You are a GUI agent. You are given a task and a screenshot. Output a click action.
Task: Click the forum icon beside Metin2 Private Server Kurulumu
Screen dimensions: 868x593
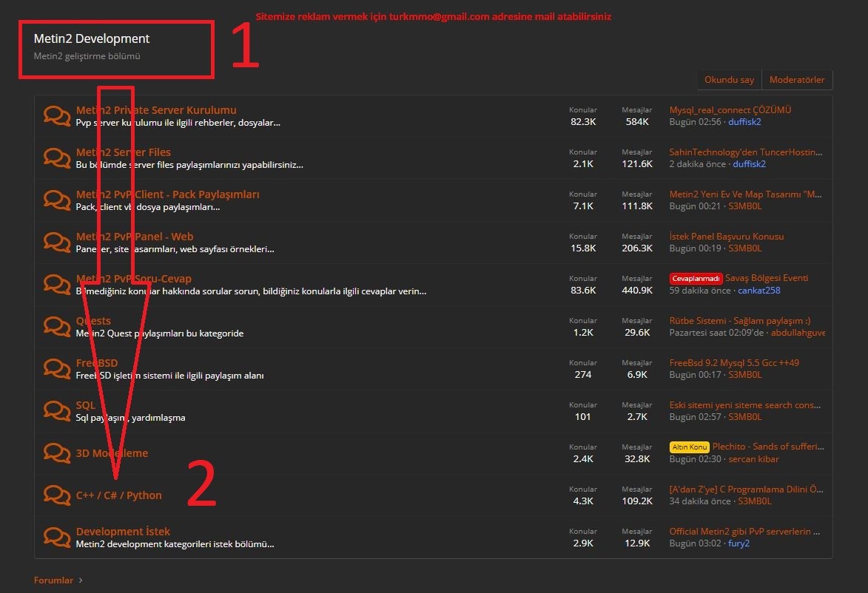point(57,115)
